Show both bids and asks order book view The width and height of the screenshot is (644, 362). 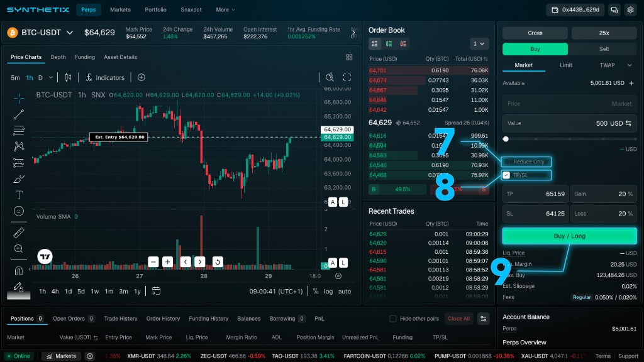tap(375, 43)
